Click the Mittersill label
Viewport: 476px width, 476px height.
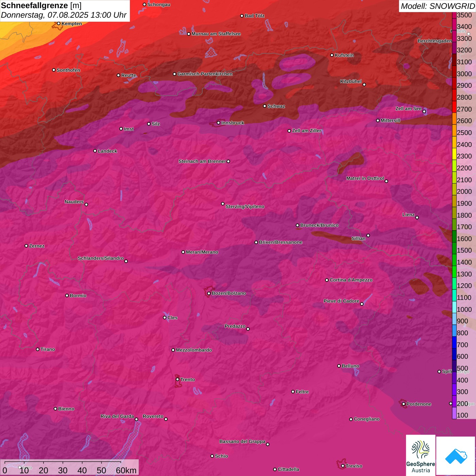pyautogui.click(x=390, y=120)
